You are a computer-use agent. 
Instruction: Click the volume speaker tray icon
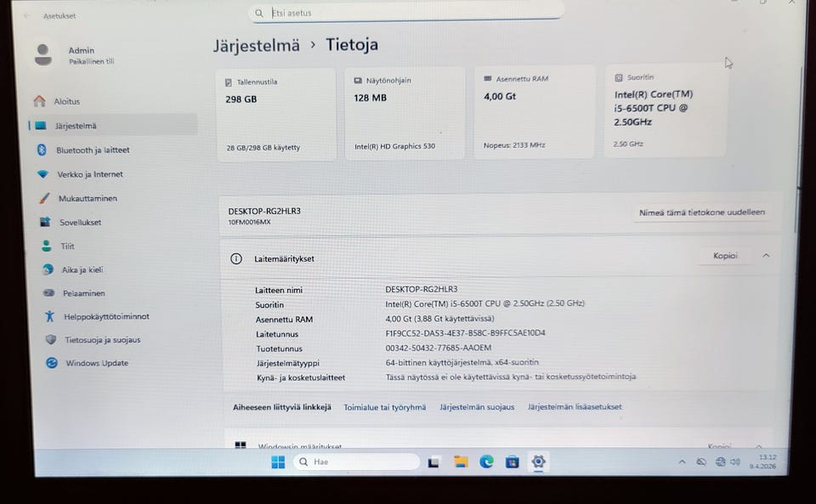point(734,462)
